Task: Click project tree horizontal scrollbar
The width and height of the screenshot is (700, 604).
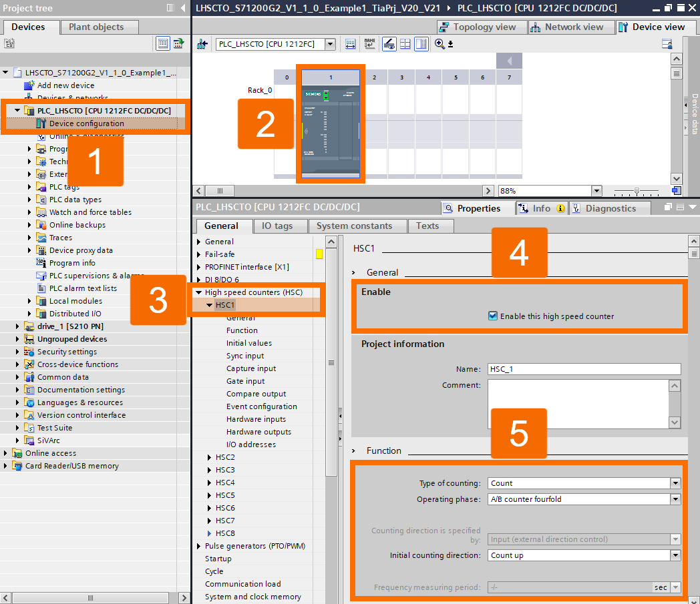Action: 90,598
